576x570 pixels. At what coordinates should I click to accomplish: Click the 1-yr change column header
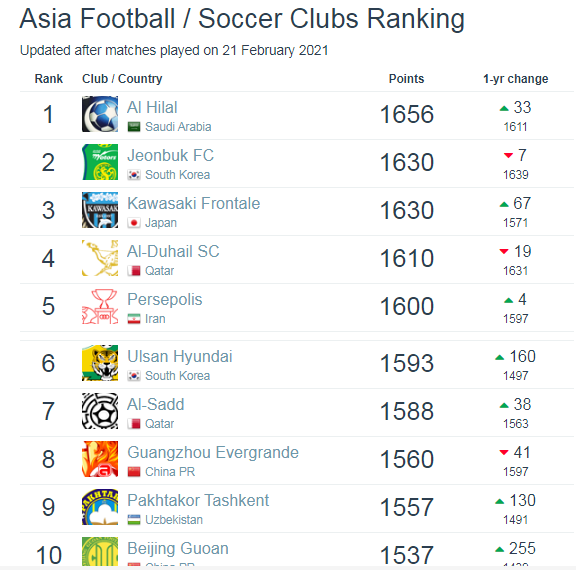[515, 79]
